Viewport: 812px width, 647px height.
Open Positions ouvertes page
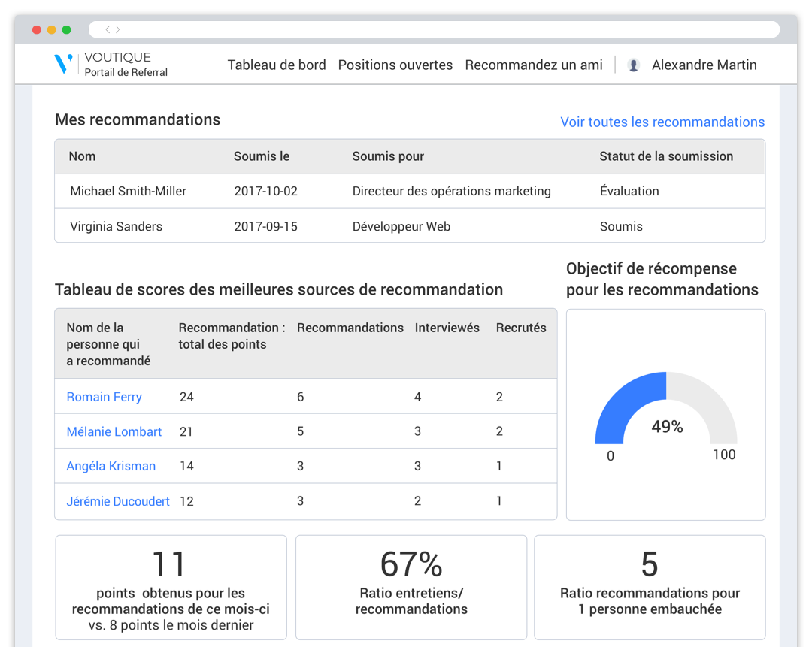pos(395,65)
